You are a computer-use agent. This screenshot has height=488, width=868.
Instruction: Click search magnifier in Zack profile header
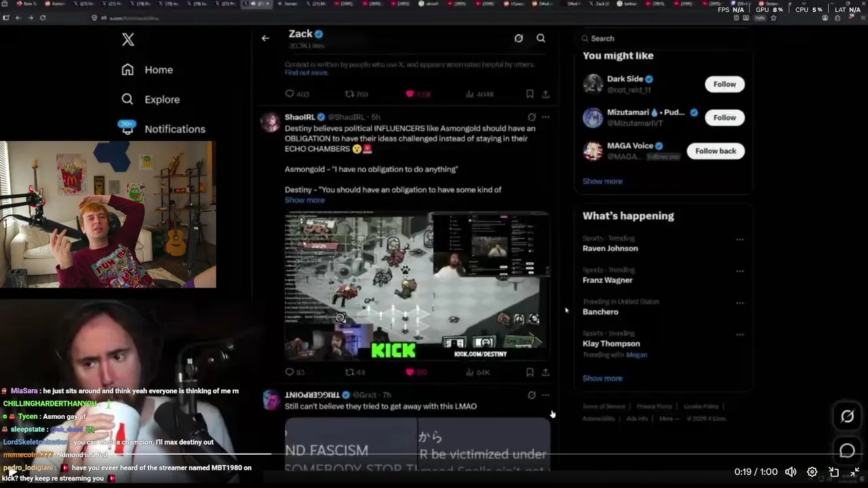click(540, 38)
